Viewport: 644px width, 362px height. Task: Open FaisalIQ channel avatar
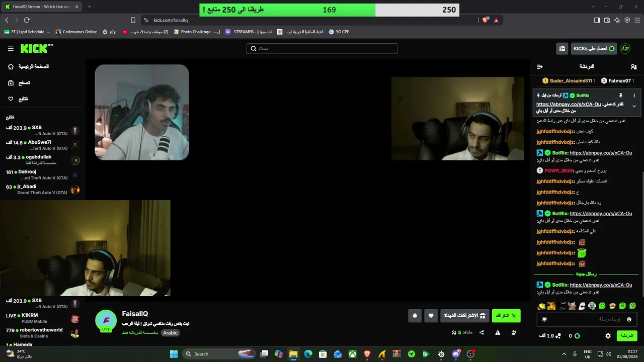pyautogui.click(x=106, y=321)
